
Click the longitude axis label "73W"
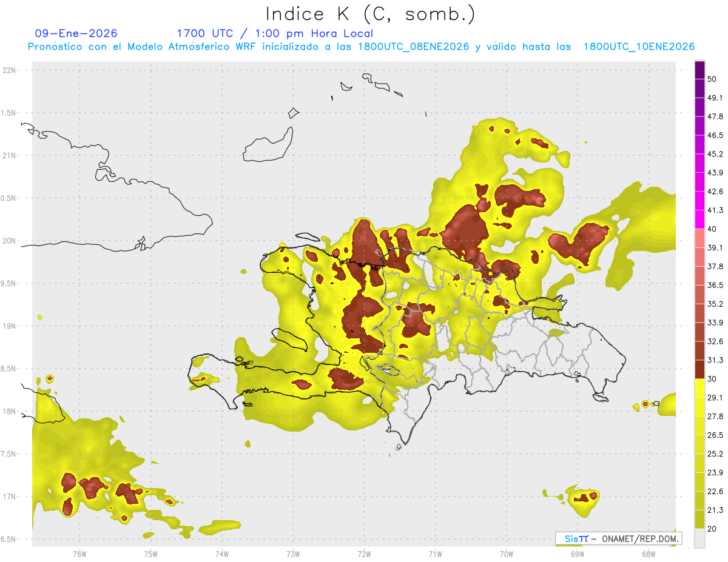pyautogui.click(x=293, y=554)
